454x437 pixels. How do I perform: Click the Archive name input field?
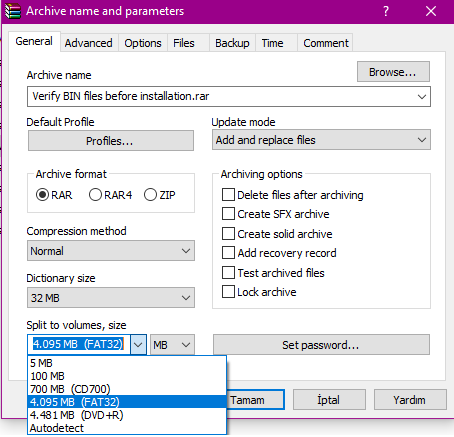tap(229, 97)
